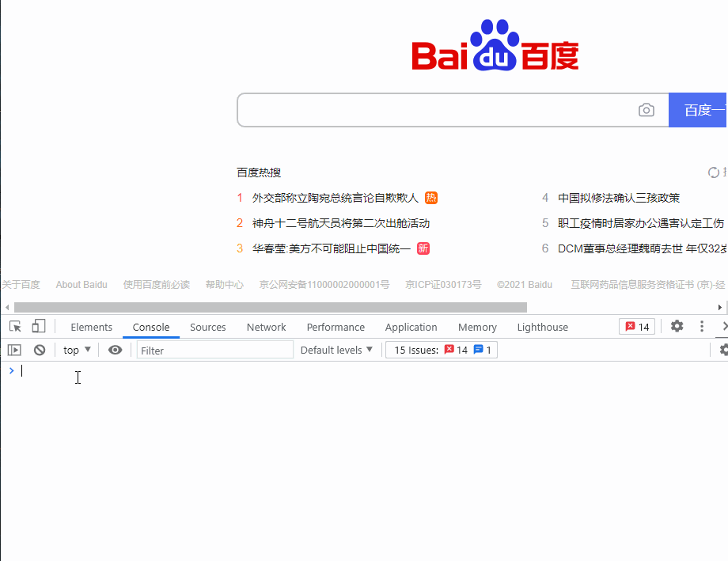Switch to the Elements tab
The width and height of the screenshot is (728, 561).
pyautogui.click(x=92, y=327)
